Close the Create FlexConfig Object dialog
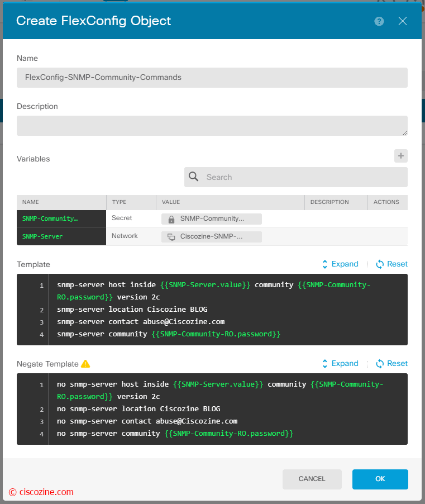Screen dimensions: 425x504 tap(403, 21)
